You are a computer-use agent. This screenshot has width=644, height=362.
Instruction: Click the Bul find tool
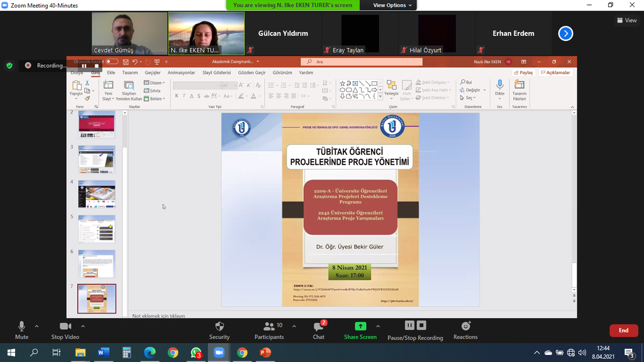467,82
